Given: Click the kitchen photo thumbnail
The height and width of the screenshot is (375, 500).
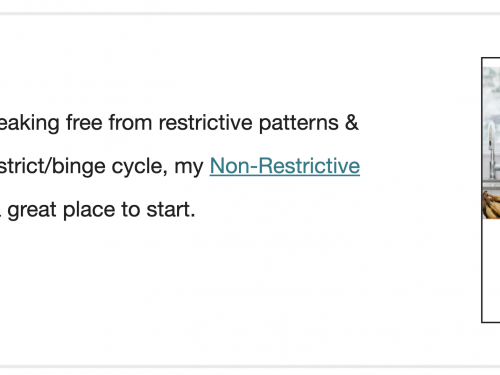Looking at the screenshot, I should (491, 143).
